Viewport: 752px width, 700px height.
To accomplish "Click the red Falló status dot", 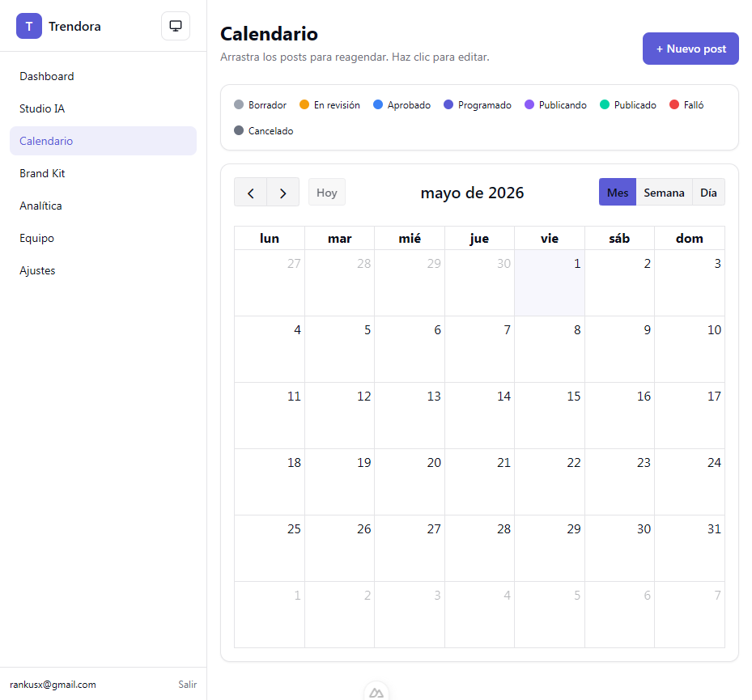I will 673,104.
